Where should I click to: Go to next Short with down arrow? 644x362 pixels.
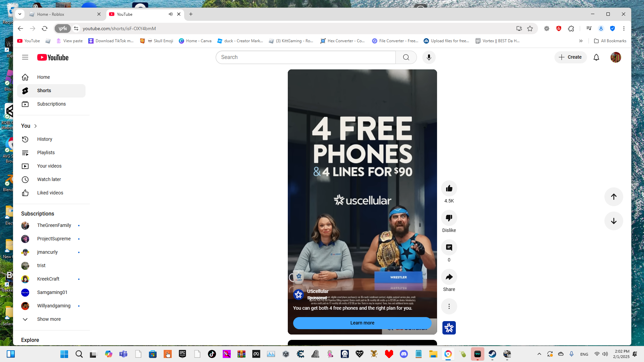[613, 221]
